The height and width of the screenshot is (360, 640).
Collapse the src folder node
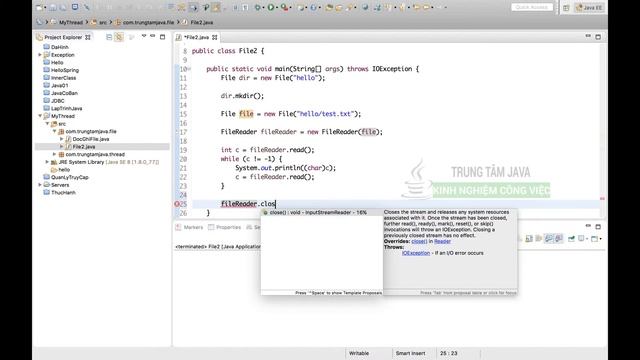(47, 124)
